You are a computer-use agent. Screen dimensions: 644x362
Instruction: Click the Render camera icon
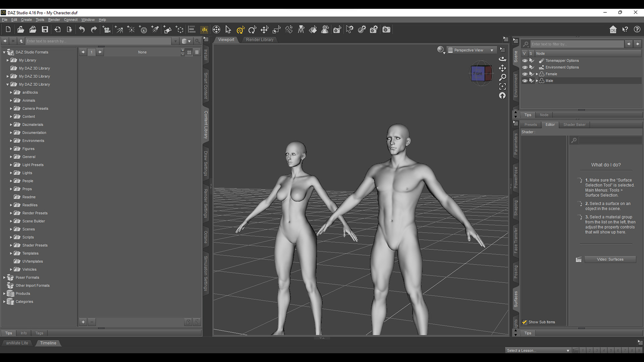click(386, 29)
